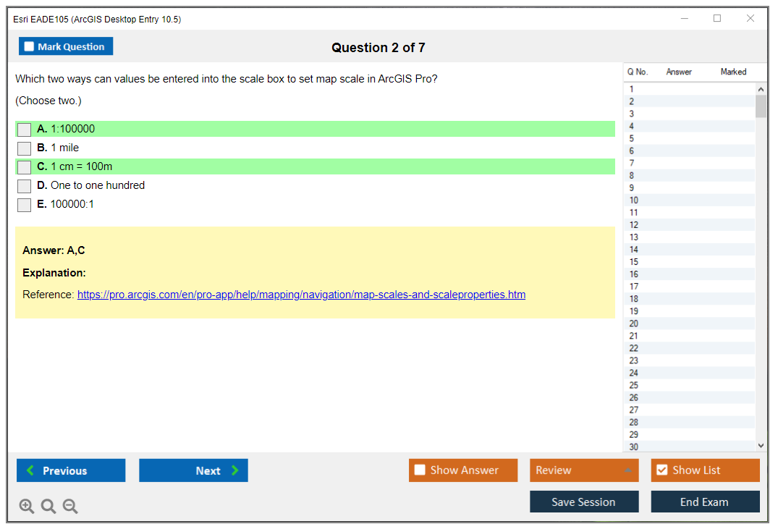Select checkbox for option E 100000:1
Image resolution: width=778 pixels, height=532 pixels.
(25, 205)
